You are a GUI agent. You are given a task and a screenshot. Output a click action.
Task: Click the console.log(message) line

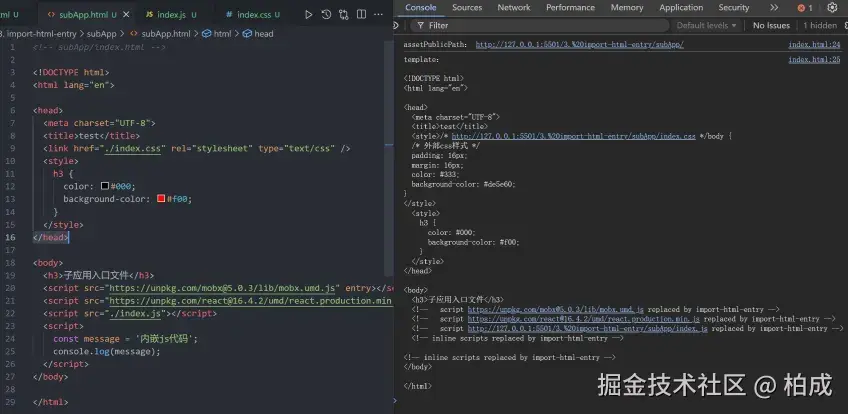[x=107, y=351]
